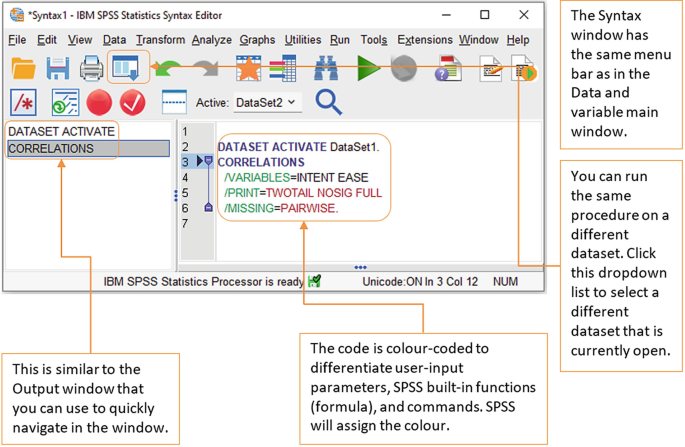The height and width of the screenshot is (447, 685).
Task: Open the Analyze menu
Action: 211,40
